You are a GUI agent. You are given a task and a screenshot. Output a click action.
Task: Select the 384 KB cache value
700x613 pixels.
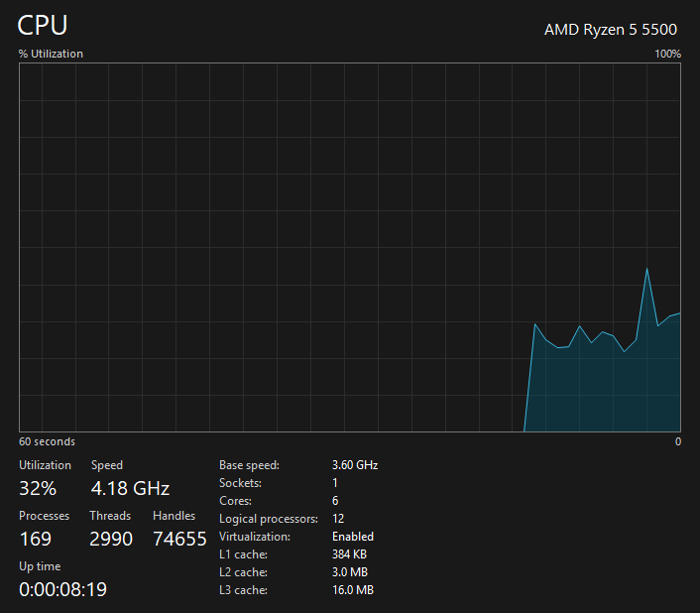[349, 554]
